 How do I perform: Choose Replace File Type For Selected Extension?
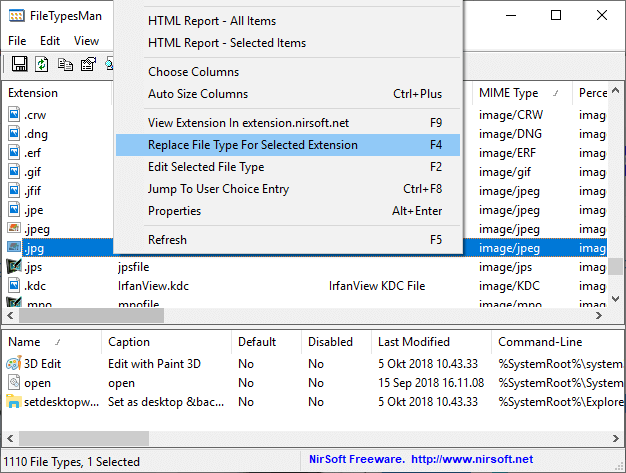coord(288,145)
